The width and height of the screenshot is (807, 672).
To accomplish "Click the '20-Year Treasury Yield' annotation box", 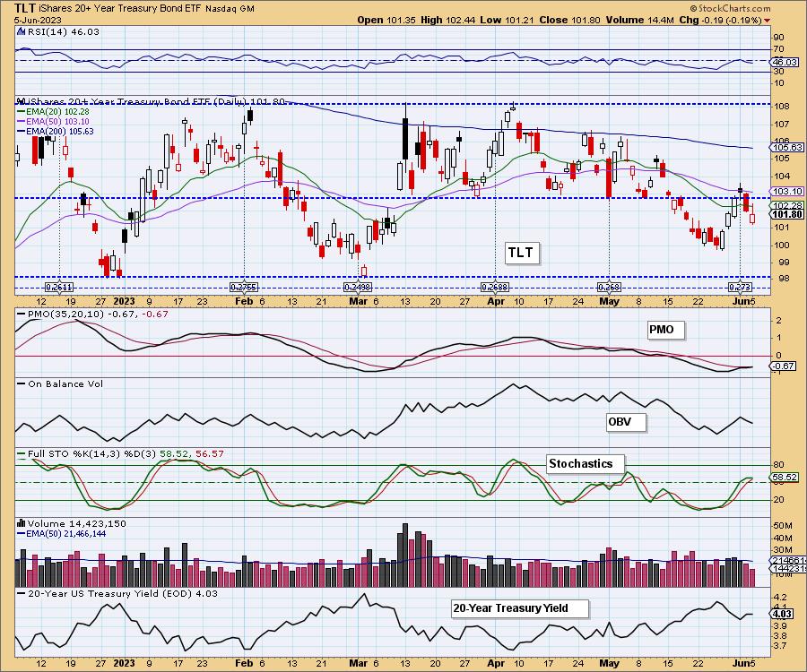I will [520, 608].
